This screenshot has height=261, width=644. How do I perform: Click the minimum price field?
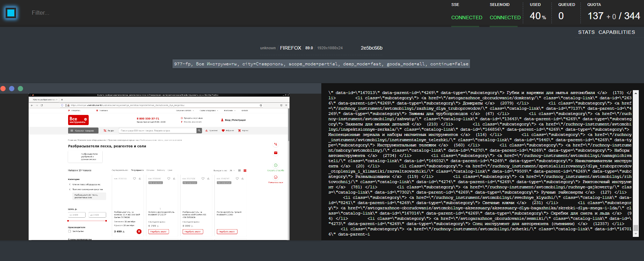pyautogui.click(x=77, y=215)
